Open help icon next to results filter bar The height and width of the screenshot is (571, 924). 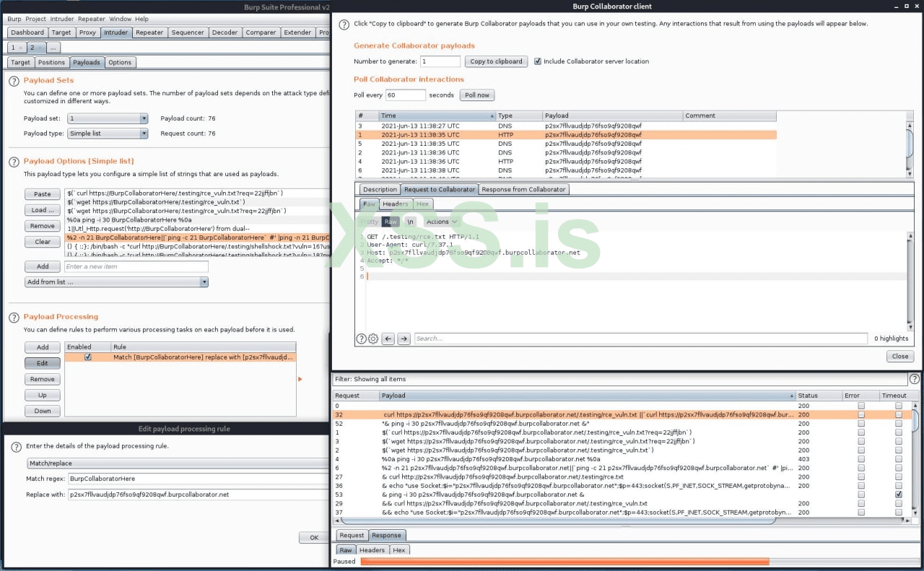tap(915, 379)
